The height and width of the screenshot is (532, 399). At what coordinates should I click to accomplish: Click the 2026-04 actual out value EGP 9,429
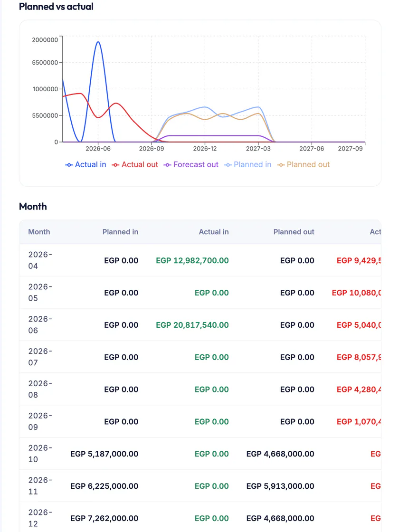coord(359,261)
